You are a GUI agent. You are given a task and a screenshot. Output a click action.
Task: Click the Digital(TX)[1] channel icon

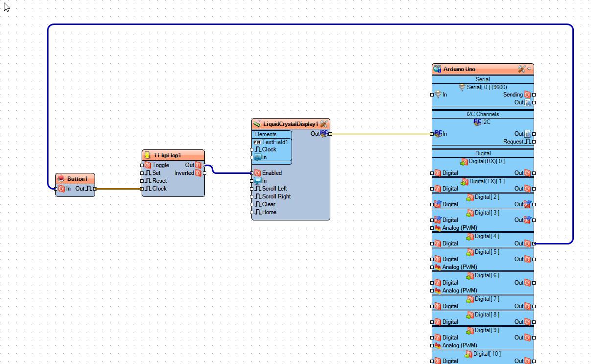(x=465, y=182)
